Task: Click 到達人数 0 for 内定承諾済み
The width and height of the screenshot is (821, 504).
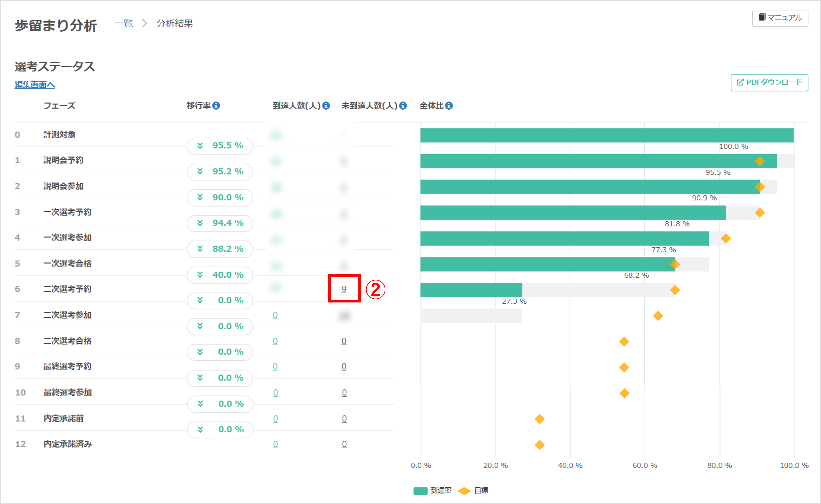Action: [x=276, y=444]
